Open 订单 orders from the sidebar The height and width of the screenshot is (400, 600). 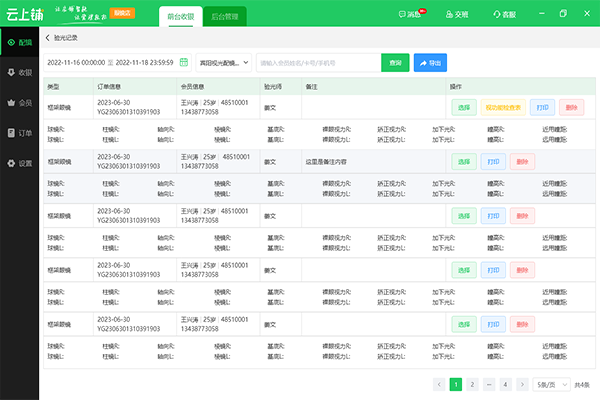pos(19,132)
